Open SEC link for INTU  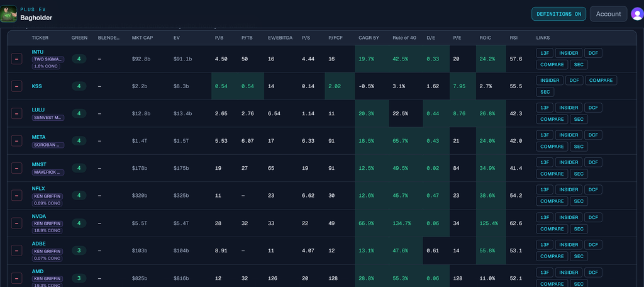[x=579, y=65]
